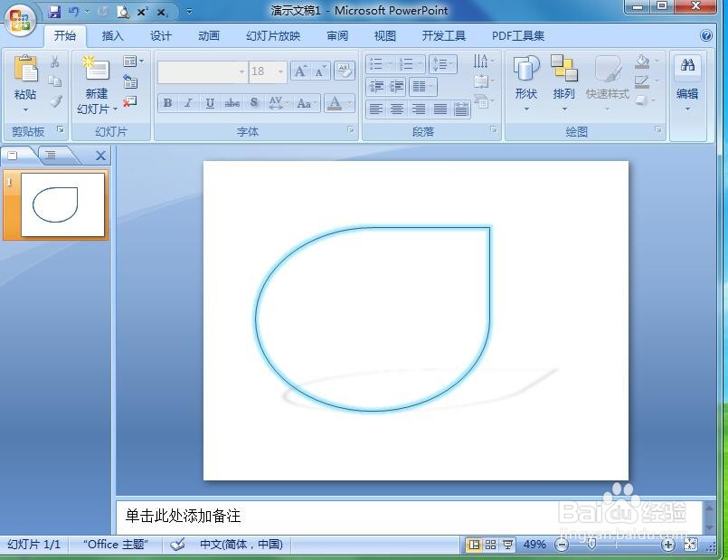Open the font size dropdown
The image size is (728, 560).
click(x=279, y=71)
